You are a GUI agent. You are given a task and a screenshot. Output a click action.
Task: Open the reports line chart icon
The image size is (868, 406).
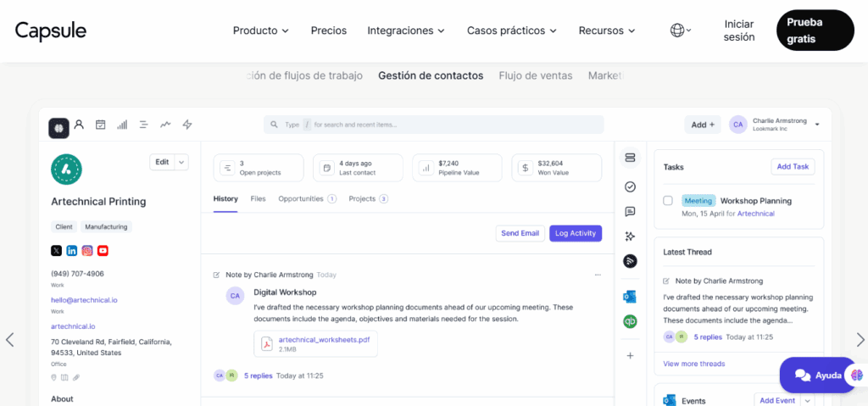coord(165,125)
